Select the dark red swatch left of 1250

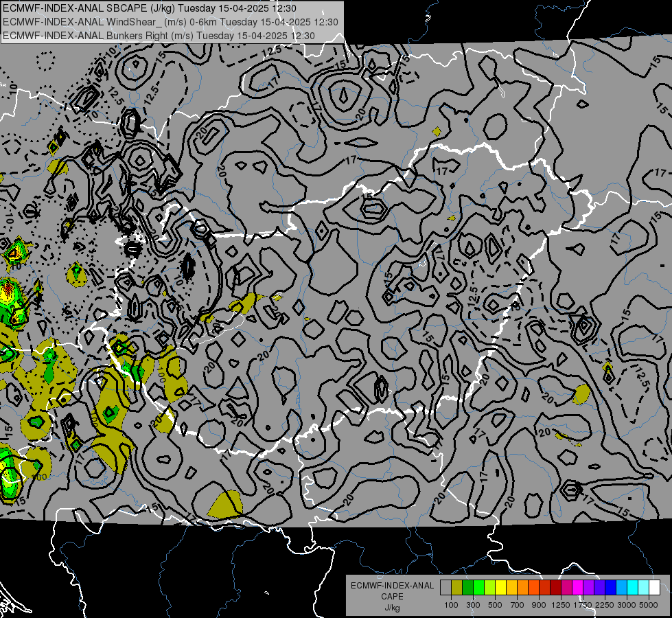tap(556, 587)
